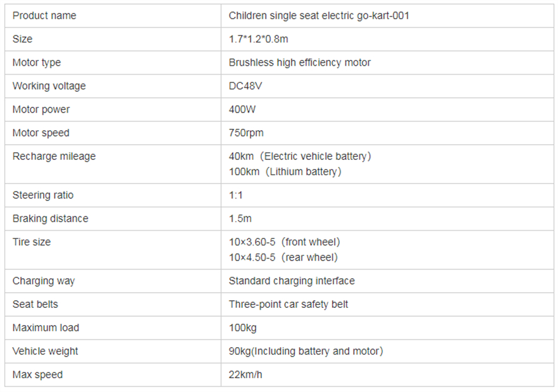Click the 750rpm motor speed value
The height and width of the screenshot is (392, 558).
[x=246, y=133]
